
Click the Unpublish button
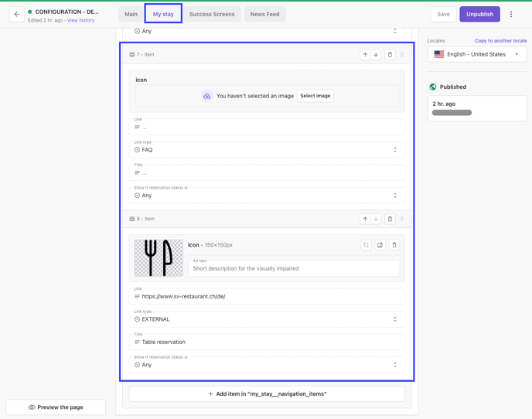click(x=479, y=14)
